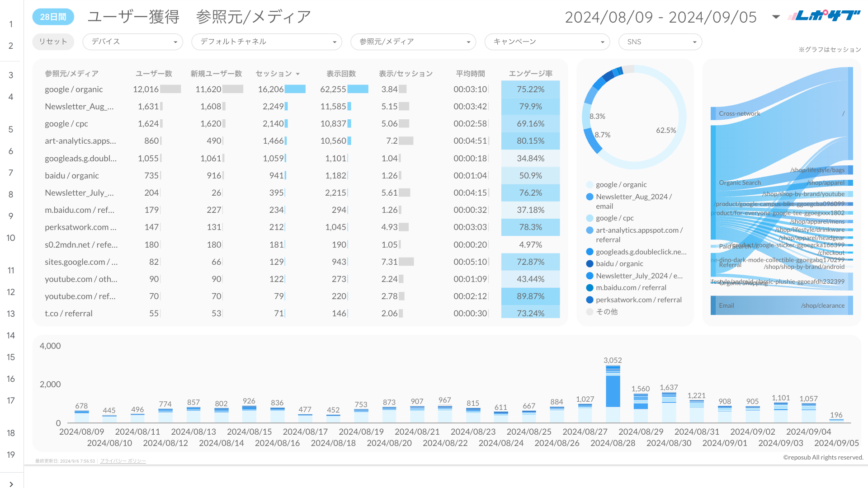
Task: Expand the left page list panel chevron
Action: click(x=11, y=483)
